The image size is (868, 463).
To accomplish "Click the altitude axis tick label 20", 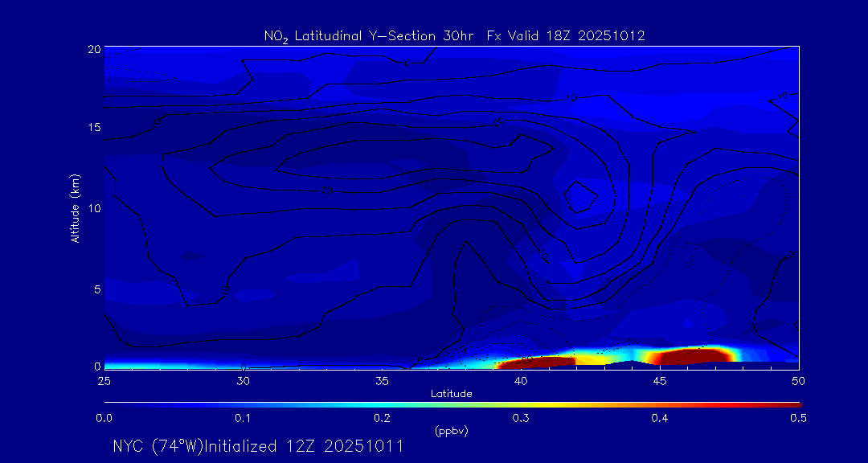I will coord(93,48).
